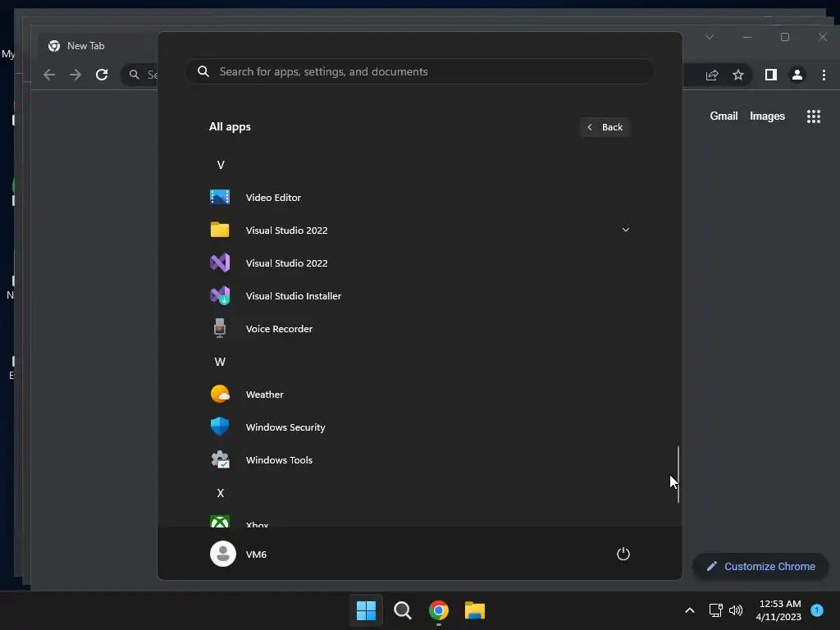
Task: Open the network tray icon
Action: [x=715, y=610]
